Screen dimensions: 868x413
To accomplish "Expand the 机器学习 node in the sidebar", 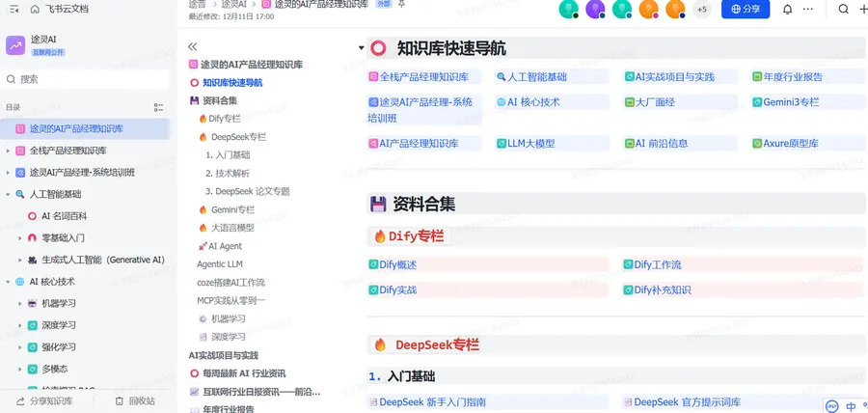I will click(x=20, y=303).
